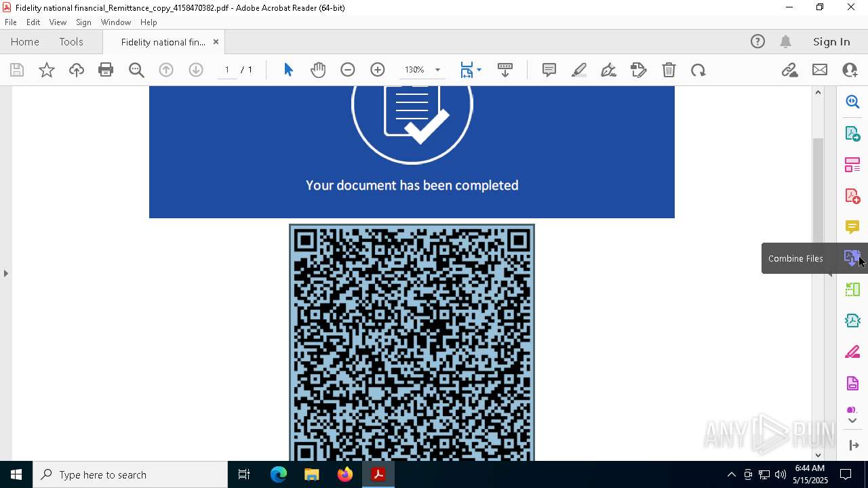Zoom in with the plus icon
This screenshot has width=868, height=488.
(378, 70)
